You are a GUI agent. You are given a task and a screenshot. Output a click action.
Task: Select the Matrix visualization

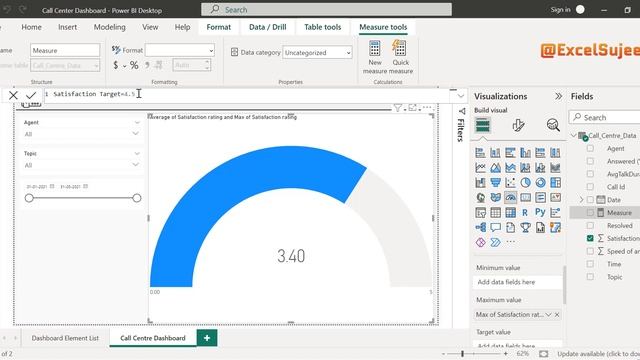tap(510, 213)
